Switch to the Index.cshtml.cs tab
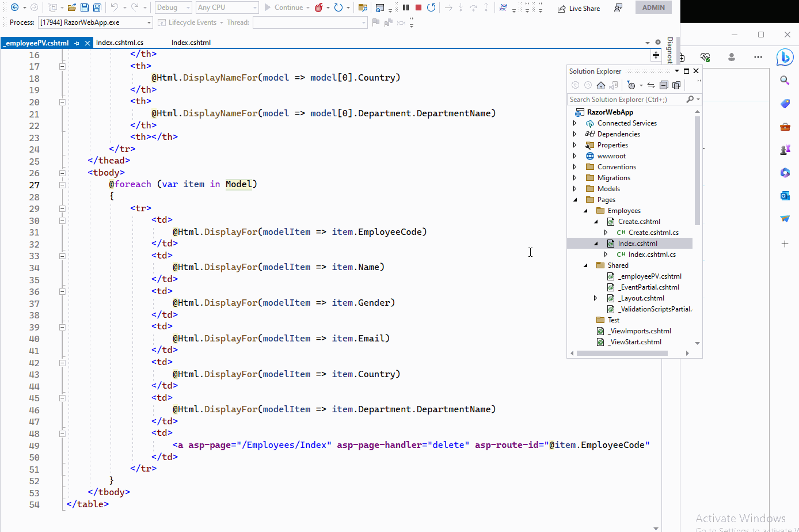The image size is (799, 532). (x=120, y=43)
